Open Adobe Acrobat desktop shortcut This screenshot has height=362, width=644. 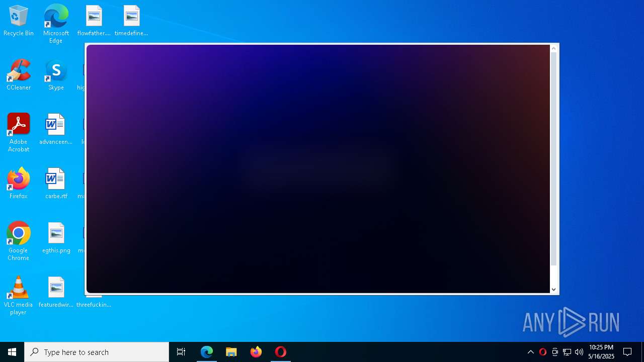pyautogui.click(x=19, y=133)
